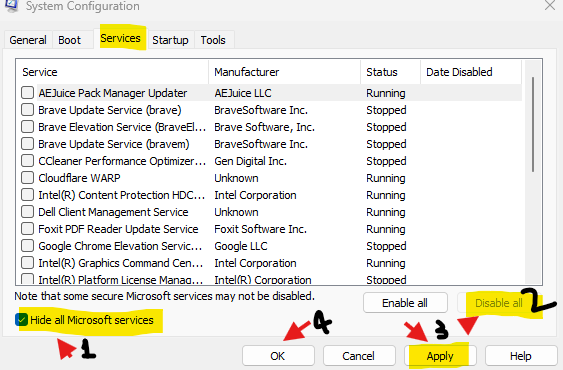Select the Google LLC manufacturer cell
Screen dimensions: 563x370
241,246
